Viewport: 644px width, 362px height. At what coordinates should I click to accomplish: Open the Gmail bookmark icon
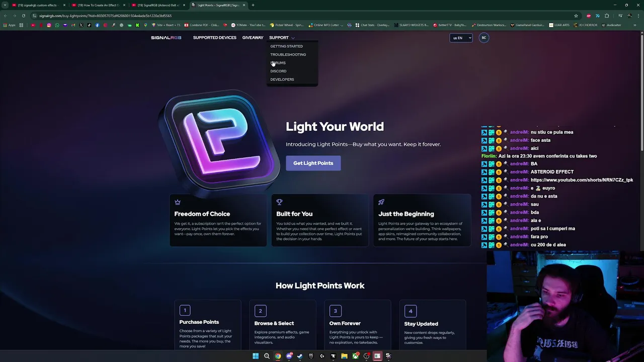(73, 25)
